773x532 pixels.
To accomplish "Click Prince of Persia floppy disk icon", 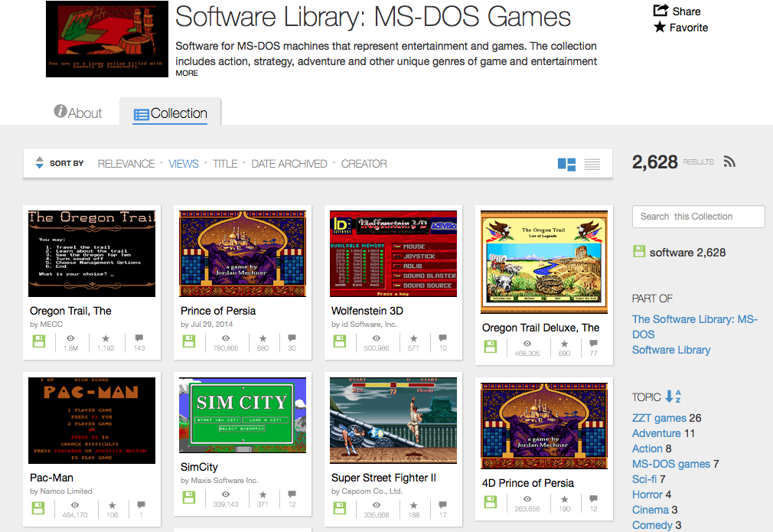I will [x=189, y=341].
